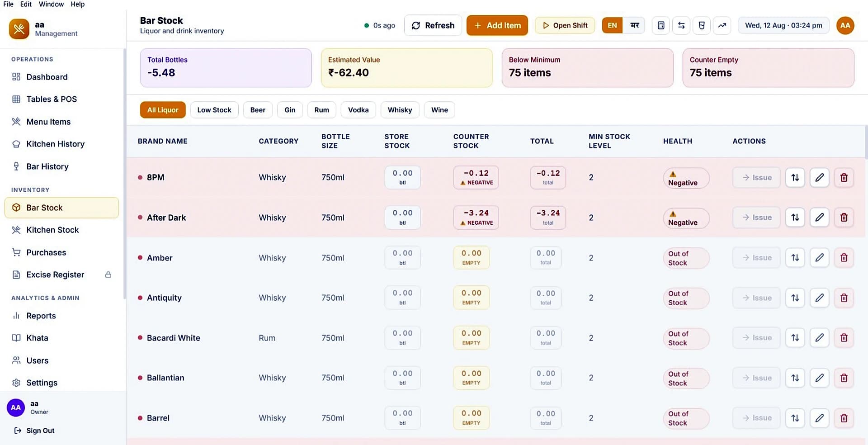View Kitchen History

pos(62,144)
